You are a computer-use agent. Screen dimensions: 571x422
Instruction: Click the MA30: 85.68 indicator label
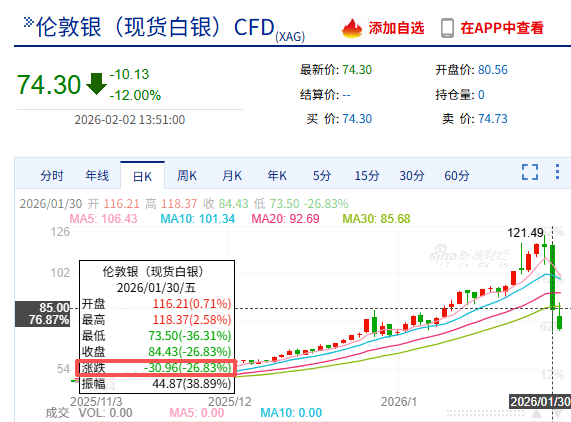377,218
